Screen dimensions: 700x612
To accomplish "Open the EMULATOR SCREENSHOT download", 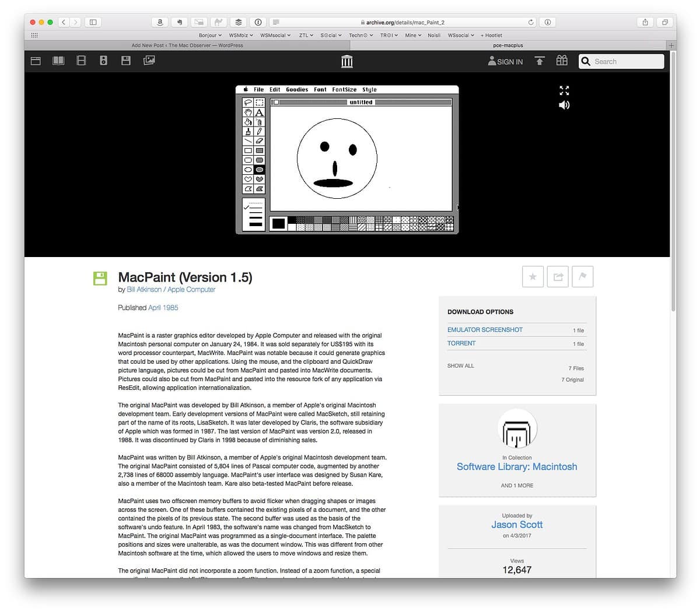I will pos(485,329).
